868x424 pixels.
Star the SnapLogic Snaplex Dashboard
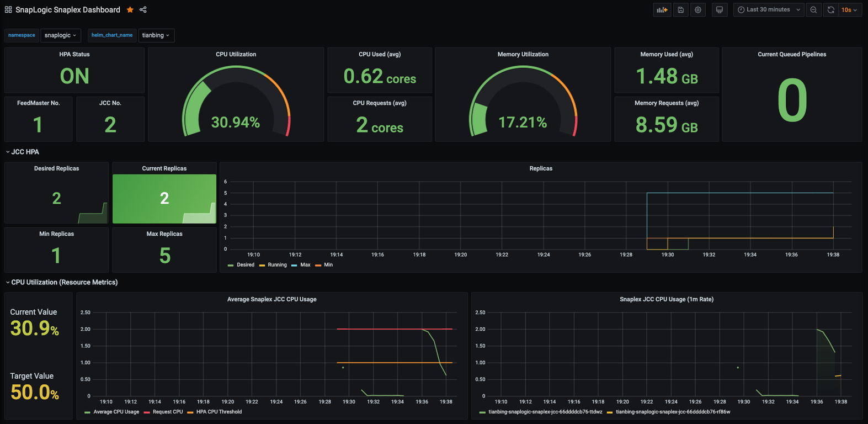click(x=130, y=10)
